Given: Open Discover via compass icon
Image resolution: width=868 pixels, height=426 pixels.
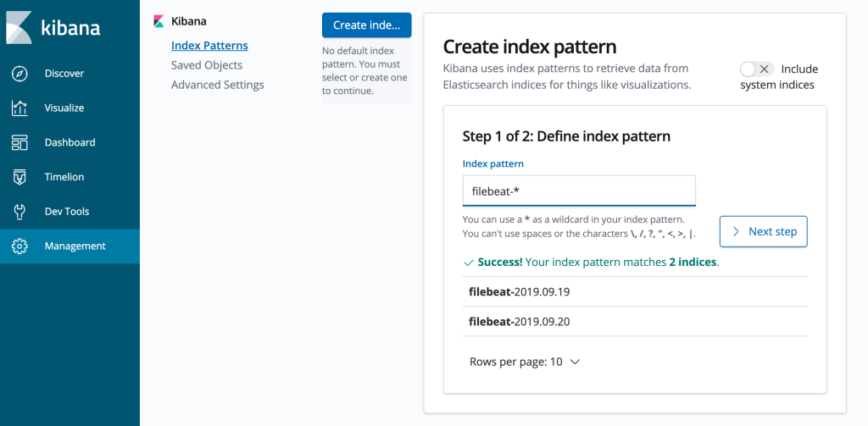Looking at the screenshot, I should (x=19, y=74).
